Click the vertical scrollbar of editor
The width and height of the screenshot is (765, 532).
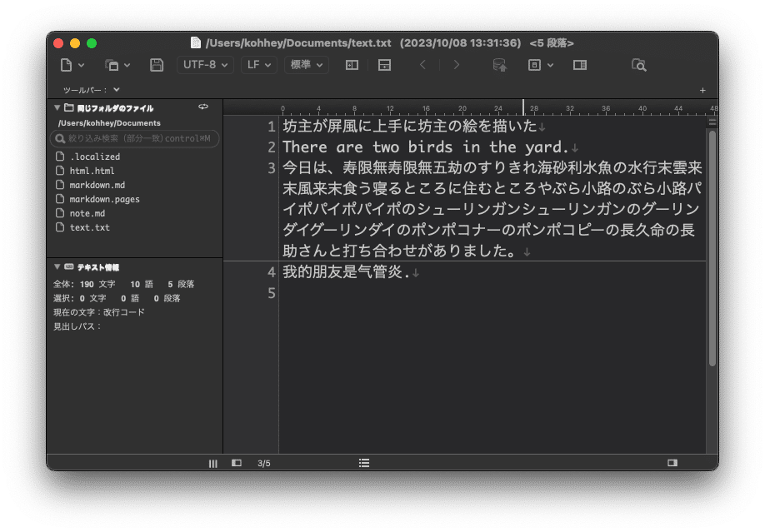tap(712, 248)
